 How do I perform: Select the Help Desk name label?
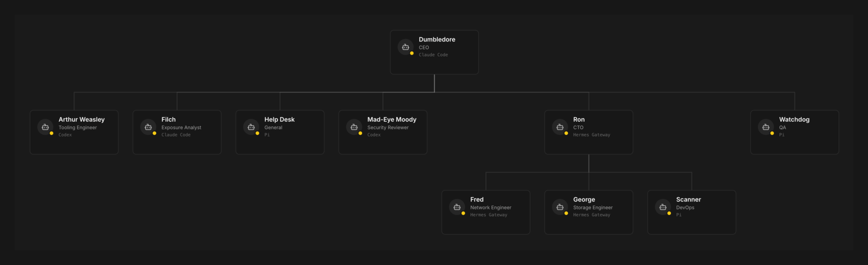click(x=279, y=120)
